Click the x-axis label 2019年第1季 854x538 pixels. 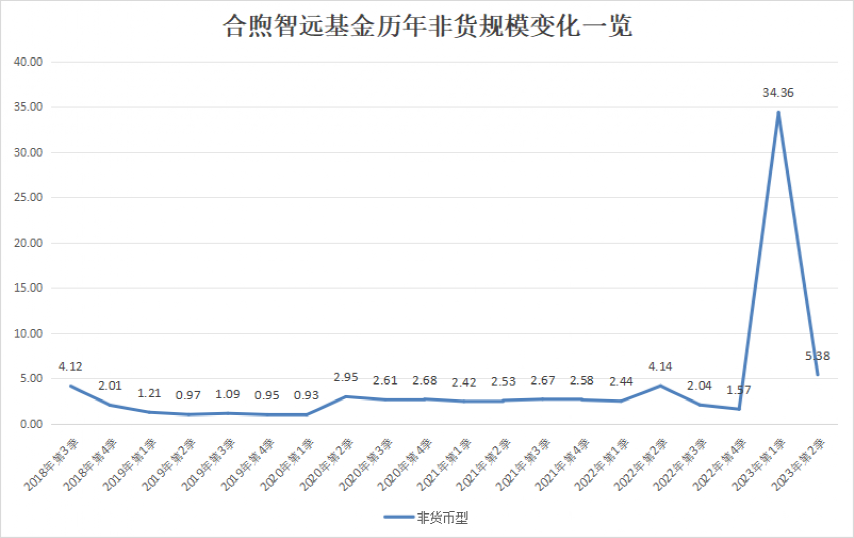pos(130,464)
